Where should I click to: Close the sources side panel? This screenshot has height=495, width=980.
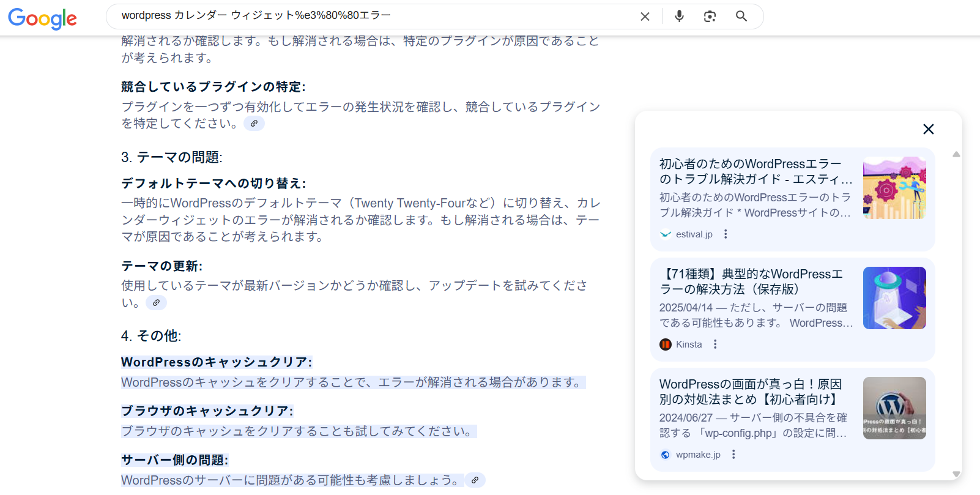[x=928, y=129]
